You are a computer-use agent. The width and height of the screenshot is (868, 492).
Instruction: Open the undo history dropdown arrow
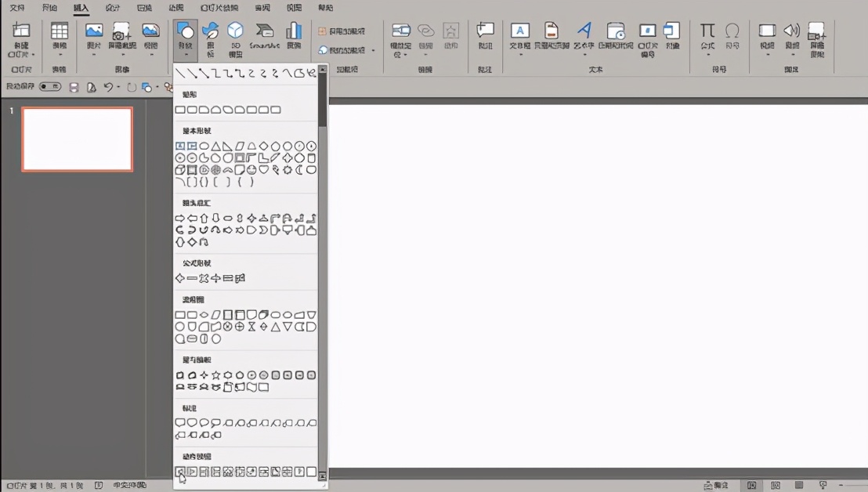(118, 87)
